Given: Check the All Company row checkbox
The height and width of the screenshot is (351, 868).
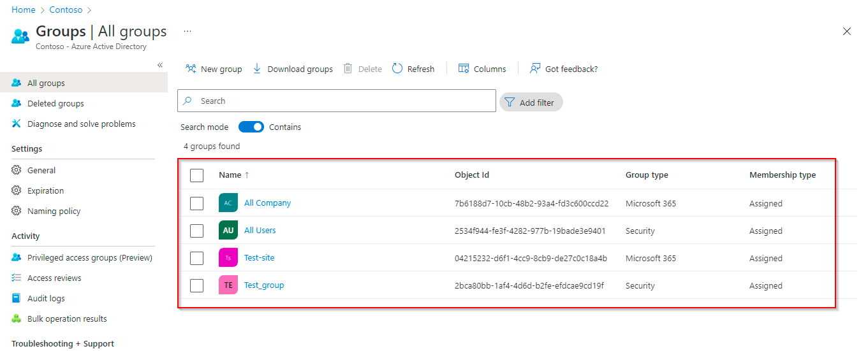Looking at the screenshot, I should pos(197,203).
